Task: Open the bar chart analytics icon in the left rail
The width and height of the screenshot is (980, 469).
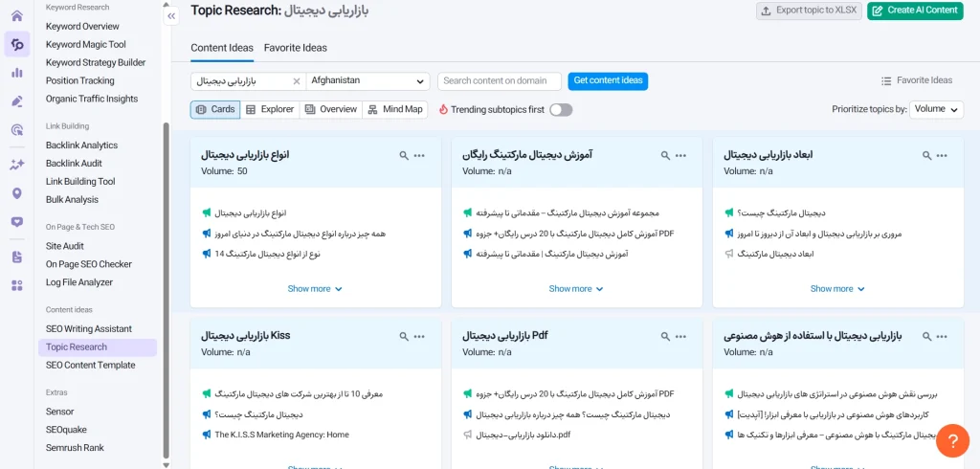Action: [17, 73]
